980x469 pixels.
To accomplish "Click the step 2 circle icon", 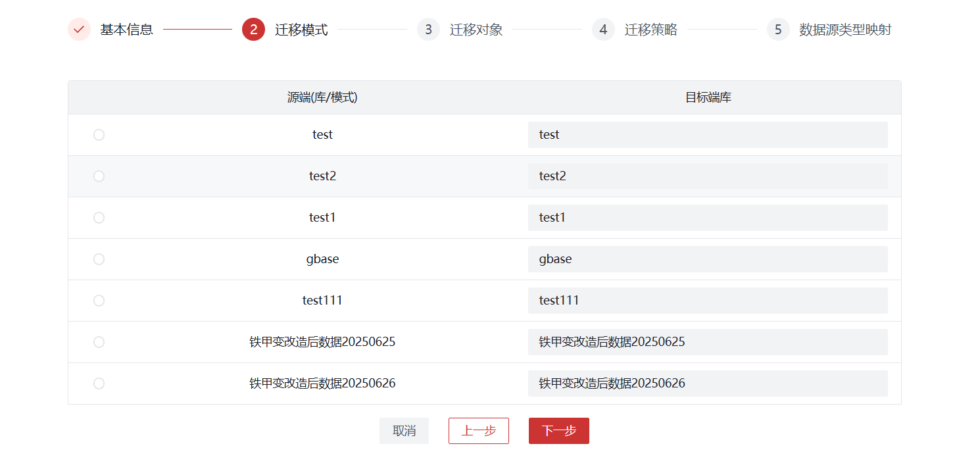I will pyautogui.click(x=253, y=30).
